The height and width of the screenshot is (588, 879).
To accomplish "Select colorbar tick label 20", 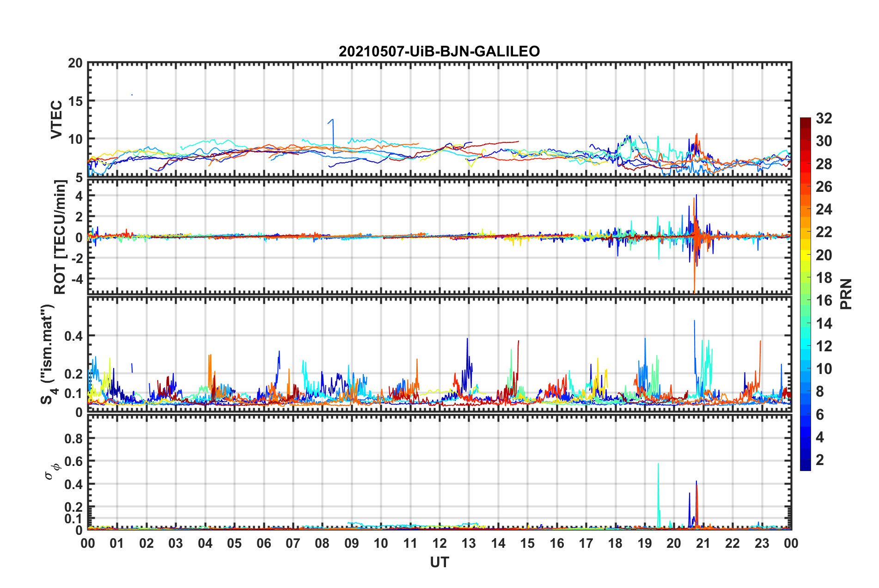I will 824,255.
